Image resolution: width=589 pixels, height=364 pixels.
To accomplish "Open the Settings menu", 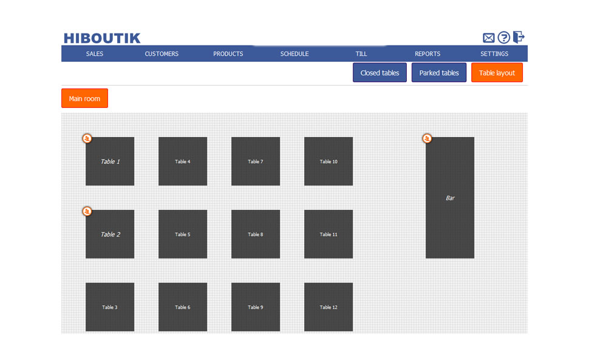I will click(494, 54).
